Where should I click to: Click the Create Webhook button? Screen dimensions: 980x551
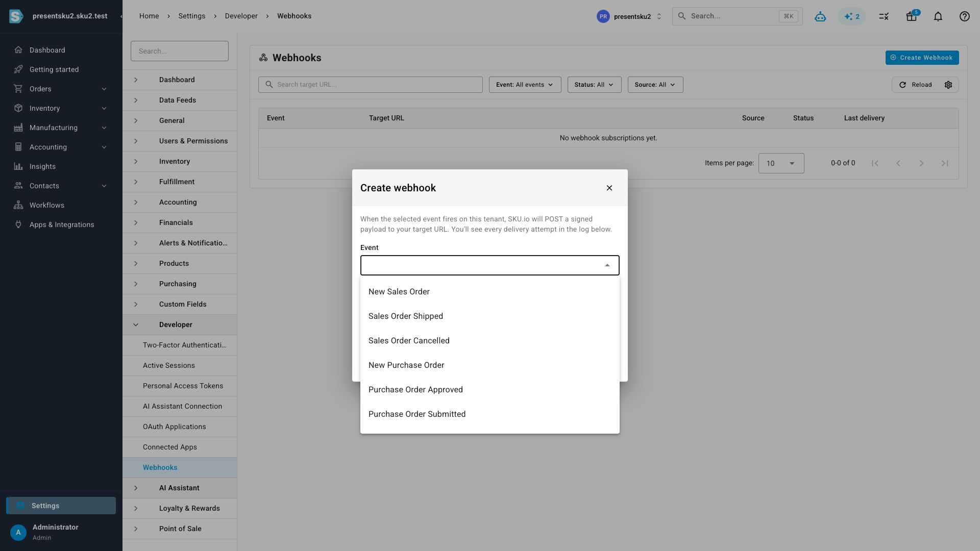point(922,58)
